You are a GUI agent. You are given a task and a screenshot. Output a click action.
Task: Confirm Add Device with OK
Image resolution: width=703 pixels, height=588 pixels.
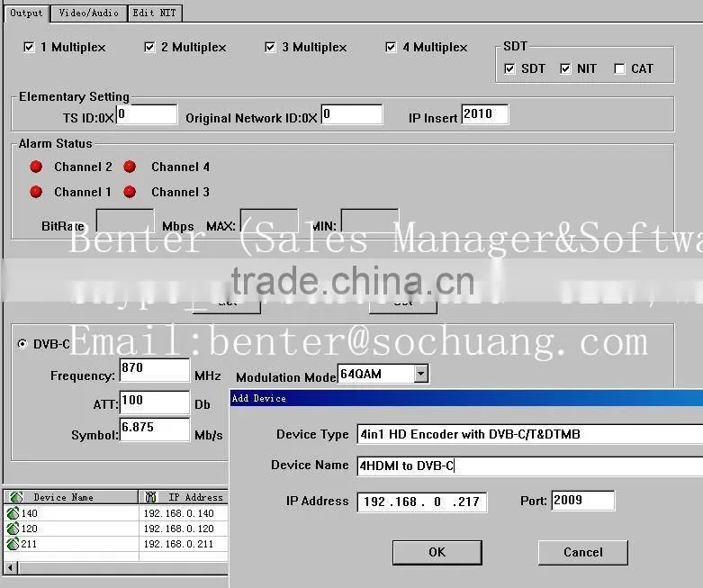click(437, 552)
